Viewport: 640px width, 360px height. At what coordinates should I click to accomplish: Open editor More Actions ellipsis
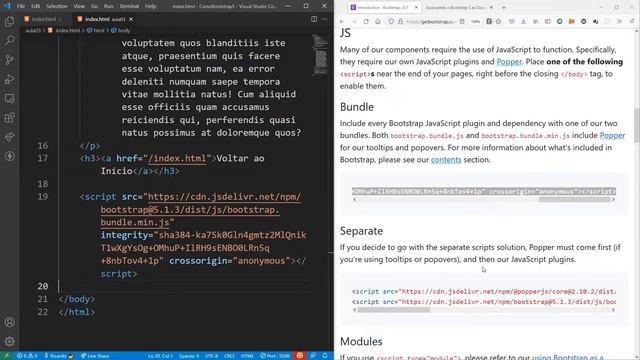(324, 19)
